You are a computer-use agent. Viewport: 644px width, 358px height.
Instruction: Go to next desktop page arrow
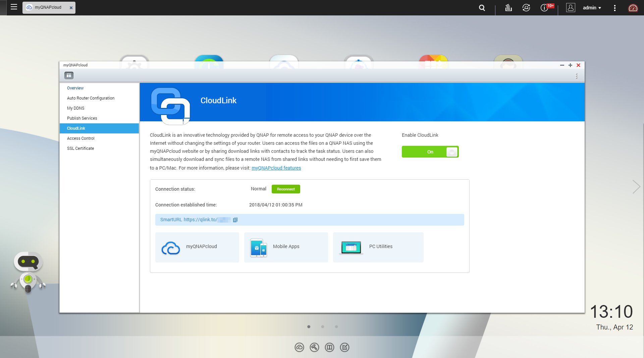point(636,187)
